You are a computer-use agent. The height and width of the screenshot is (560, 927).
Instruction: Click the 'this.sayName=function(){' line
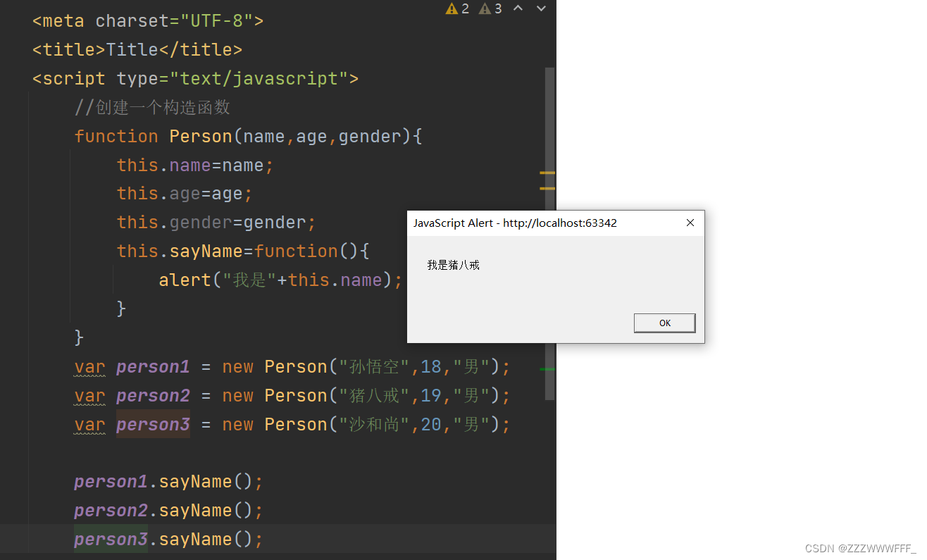tap(243, 251)
